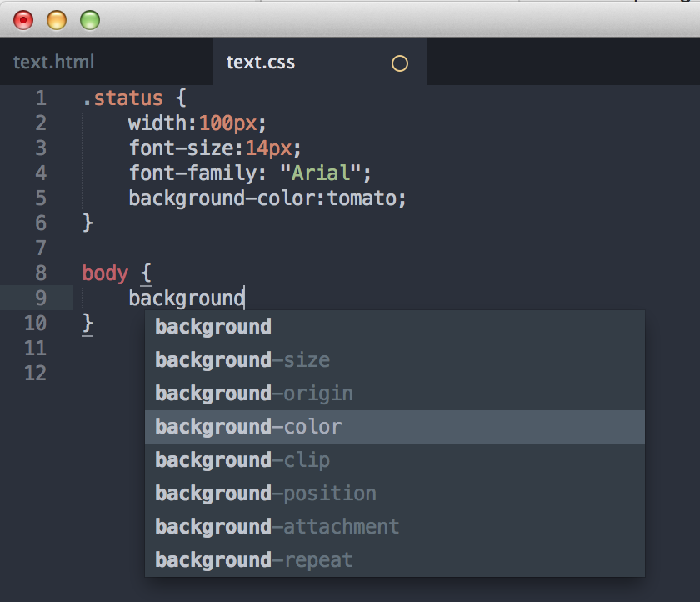This screenshot has width=700, height=602.
Task: Click the opening brace after .status
Action: (181, 98)
